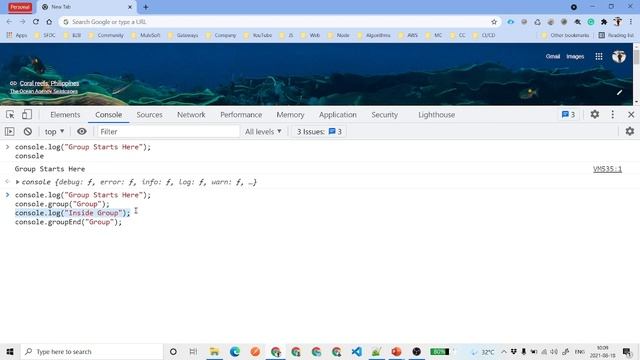Toggle the device toolbar icon
This screenshot has width=640, height=360.
coord(27,115)
